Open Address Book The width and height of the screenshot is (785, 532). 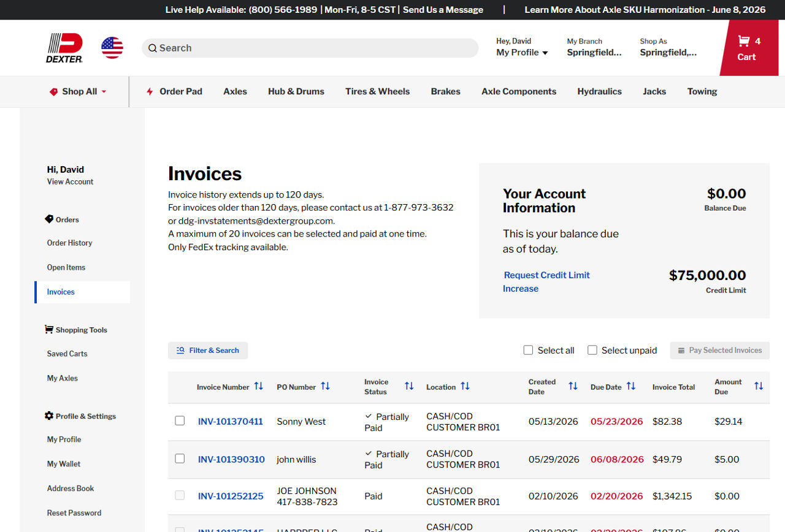click(x=71, y=488)
